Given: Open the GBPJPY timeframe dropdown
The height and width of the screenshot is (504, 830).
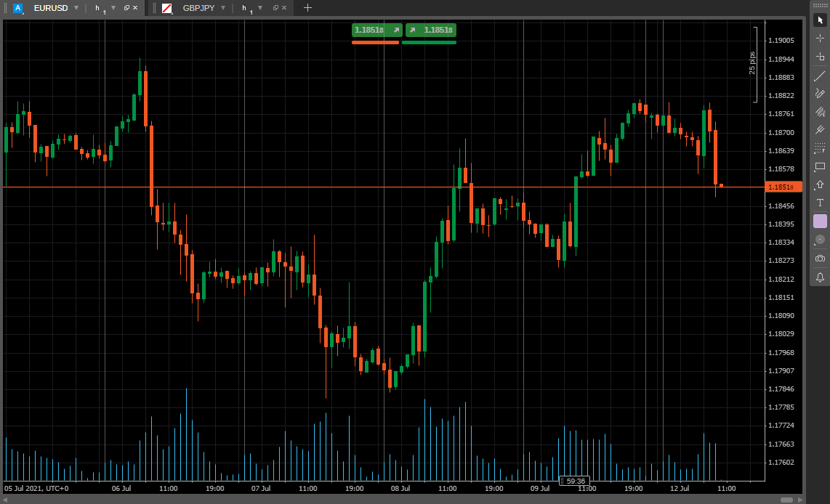Looking at the screenshot, I should point(259,8).
